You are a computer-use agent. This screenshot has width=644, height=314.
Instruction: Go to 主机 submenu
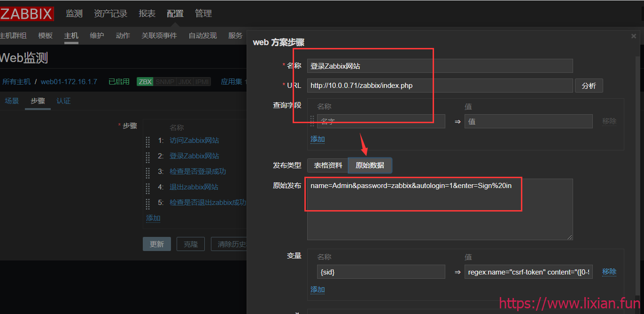point(71,36)
